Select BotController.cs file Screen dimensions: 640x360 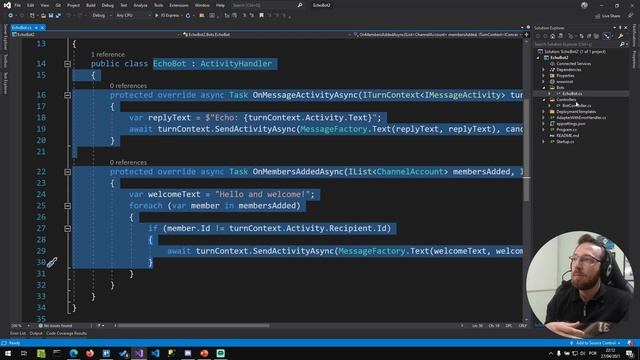point(576,106)
